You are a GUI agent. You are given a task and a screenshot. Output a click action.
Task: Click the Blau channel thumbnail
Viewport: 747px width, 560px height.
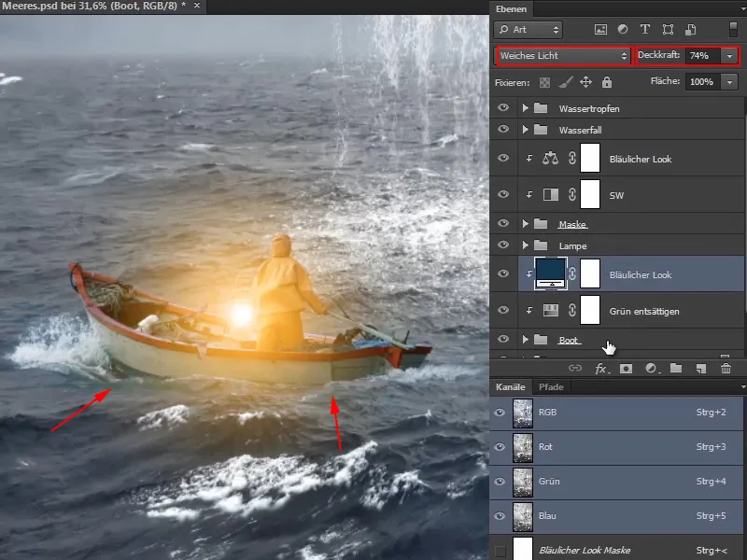[x=523, y=516]
